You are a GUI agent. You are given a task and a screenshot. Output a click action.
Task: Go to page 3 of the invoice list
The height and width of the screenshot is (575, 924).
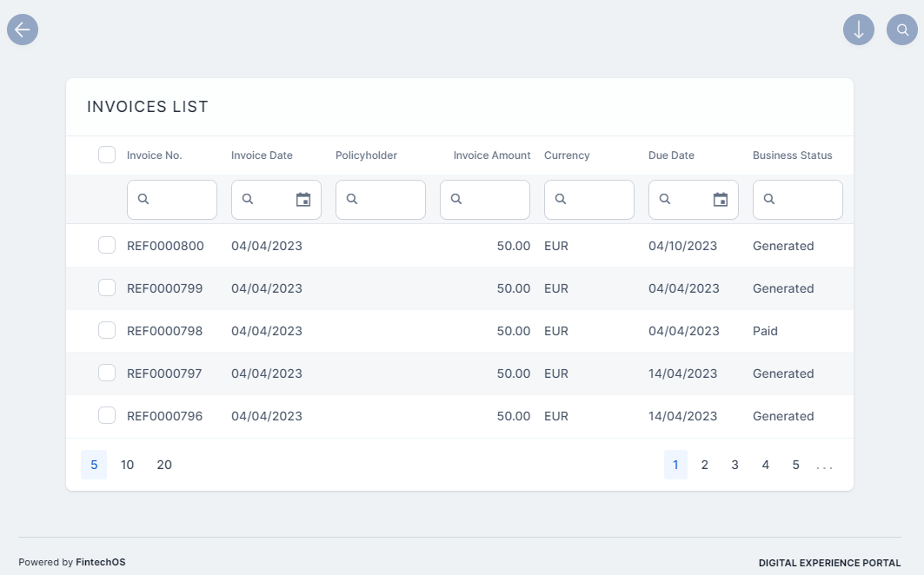(735, 465)
